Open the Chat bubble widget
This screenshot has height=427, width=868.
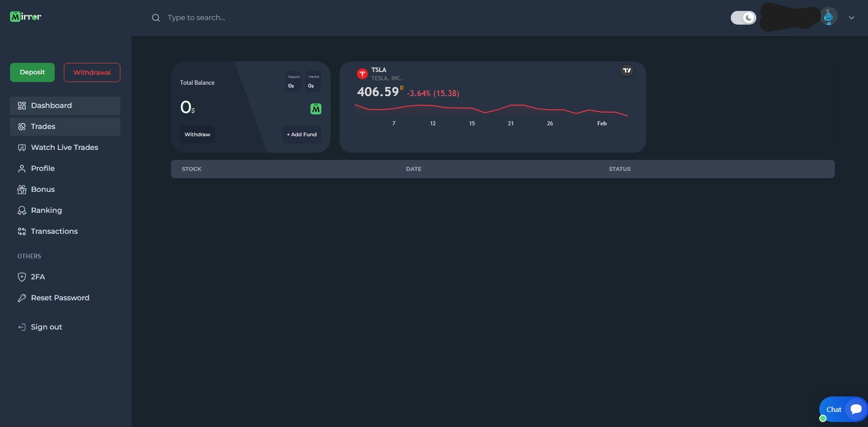point(842,409)
